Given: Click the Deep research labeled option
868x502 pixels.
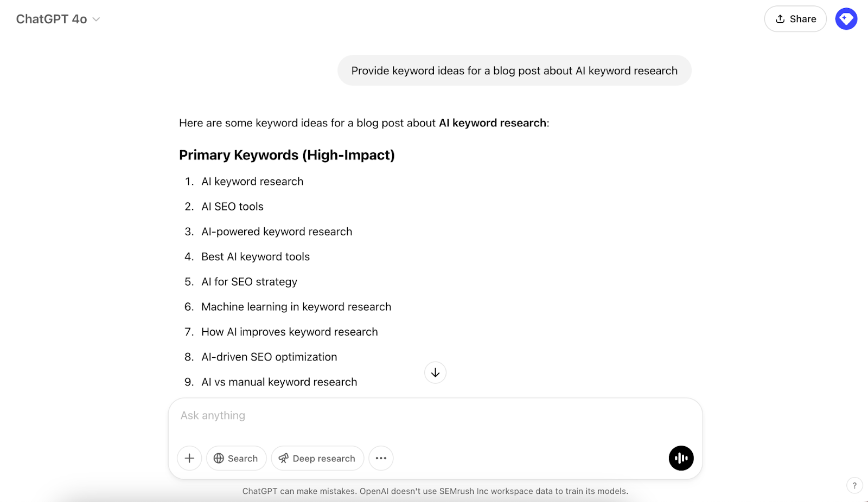Looking at the screenshot, I should pos(324,458).
